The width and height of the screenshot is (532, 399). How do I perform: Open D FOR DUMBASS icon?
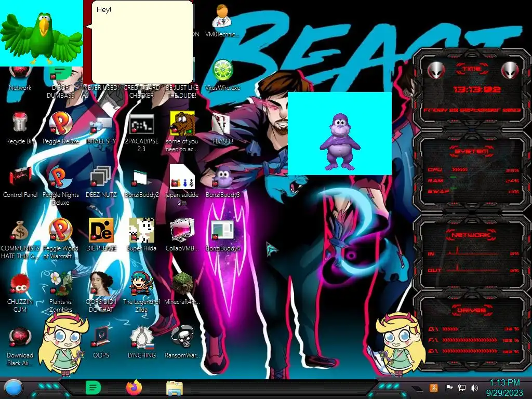click(60, 83)
